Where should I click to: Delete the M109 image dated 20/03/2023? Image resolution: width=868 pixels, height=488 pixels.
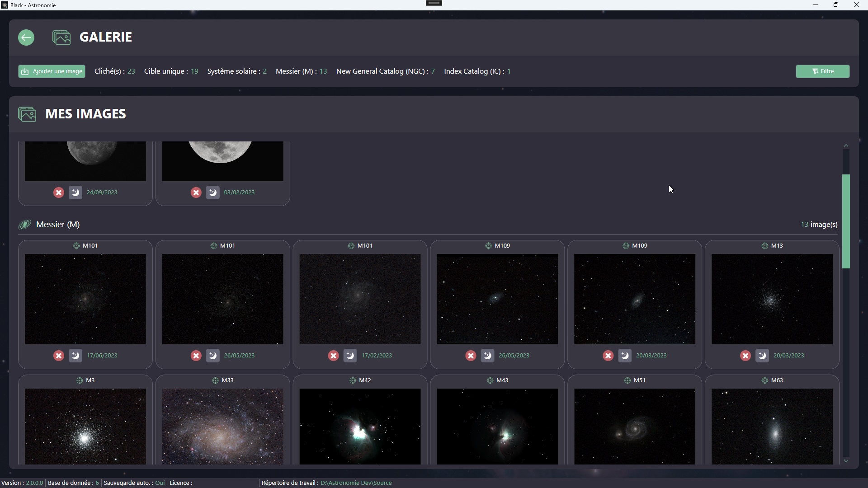click(x=608, y=356)
